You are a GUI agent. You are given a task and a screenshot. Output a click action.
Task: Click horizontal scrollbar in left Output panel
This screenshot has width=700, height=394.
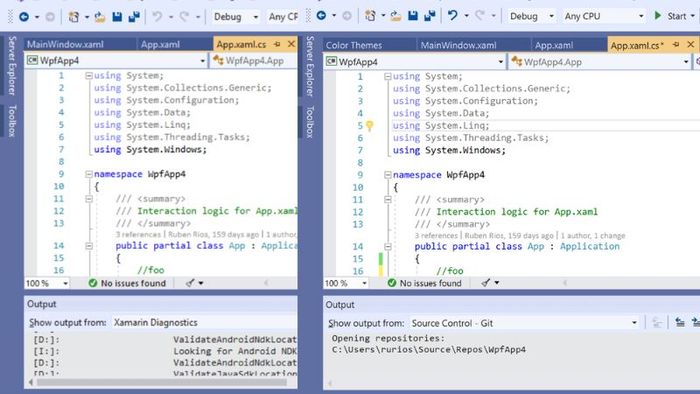[x=162, y=382]
